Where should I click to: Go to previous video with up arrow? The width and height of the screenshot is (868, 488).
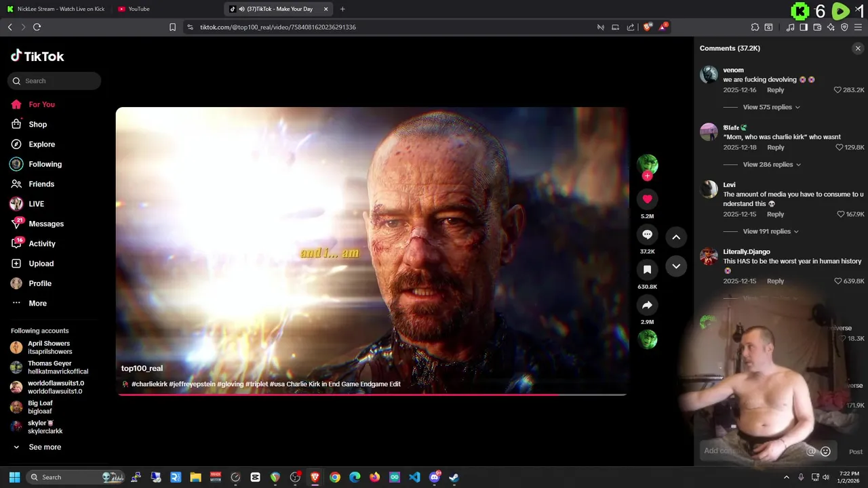pyautogui.click(x=676, y=237)
